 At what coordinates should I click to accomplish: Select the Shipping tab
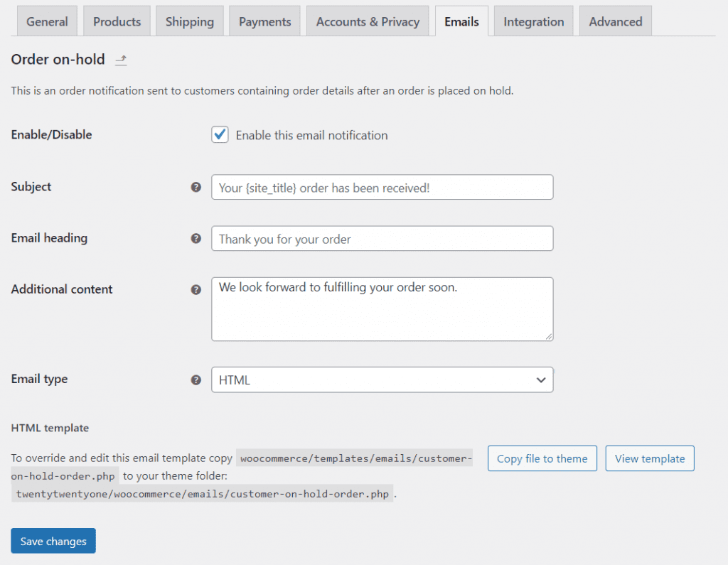click(190, 21)
